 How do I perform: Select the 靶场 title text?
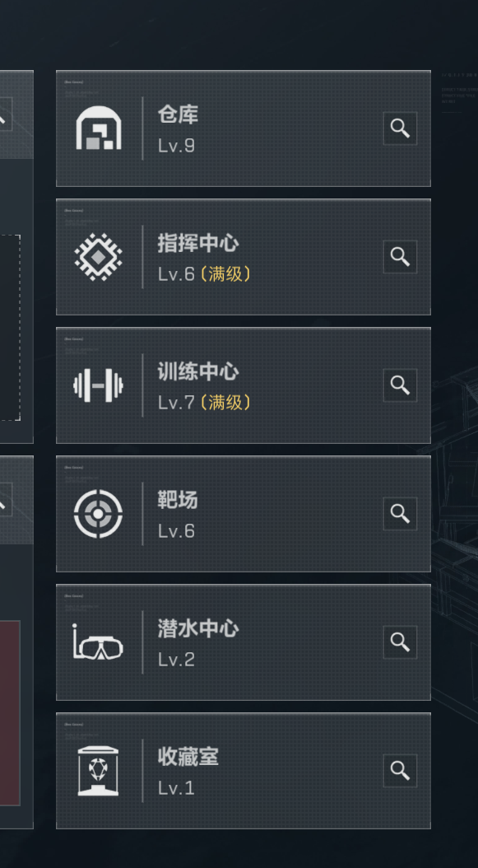178,500
